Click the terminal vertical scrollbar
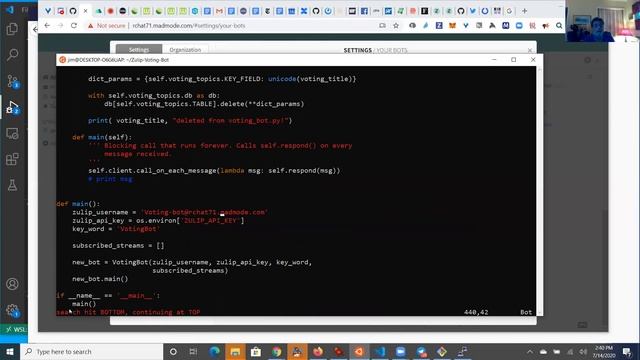Image resolution: width=640 pixels, height=360 pixels. point(540,191)
